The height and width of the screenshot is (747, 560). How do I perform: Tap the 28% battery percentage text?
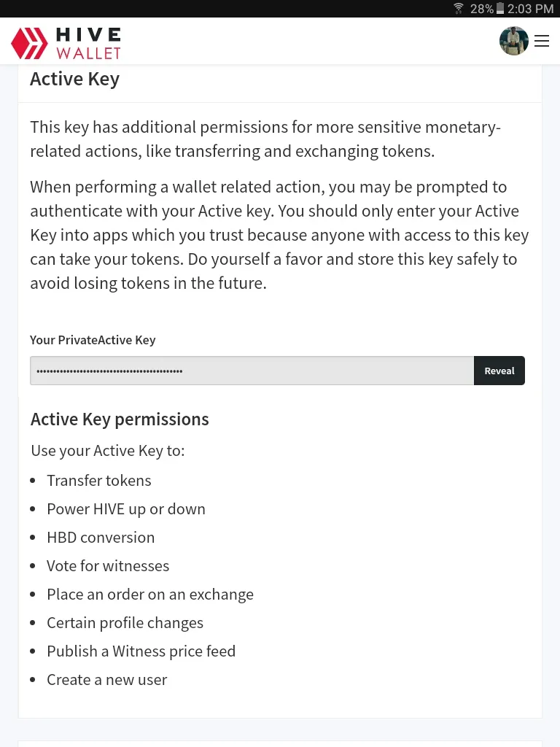(x=482, y=9)
